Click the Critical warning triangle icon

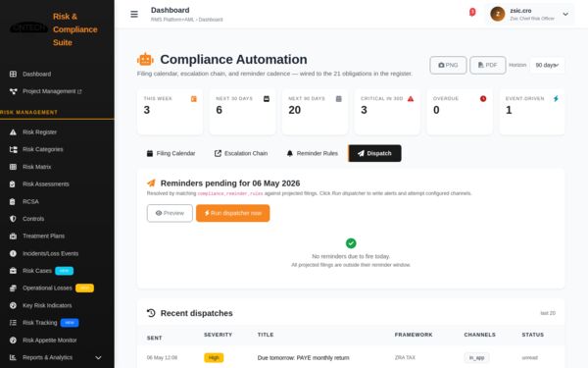point(411,99)
